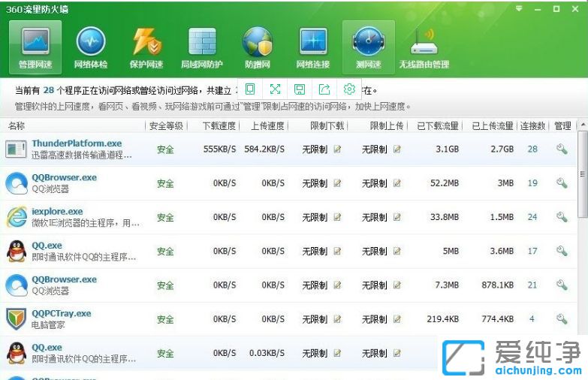Click the floating toolbar fullscreen expand icon
This screenshot has height=380, width=588.
click(x=275, y=89)
